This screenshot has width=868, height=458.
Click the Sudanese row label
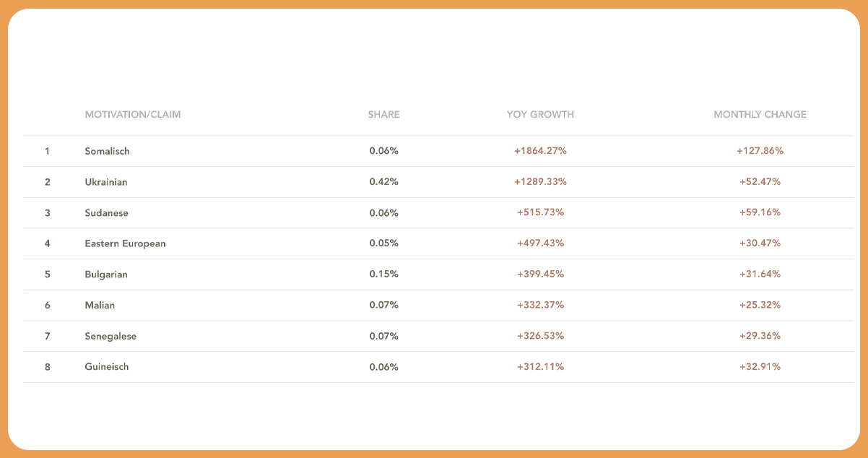coord(106,213)
